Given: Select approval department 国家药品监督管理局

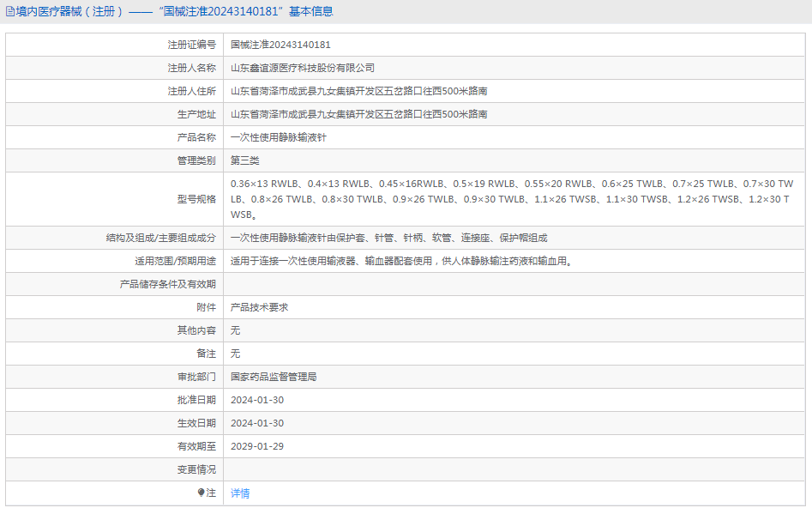Looking at the screenshot, I should [x=274, y=377].
